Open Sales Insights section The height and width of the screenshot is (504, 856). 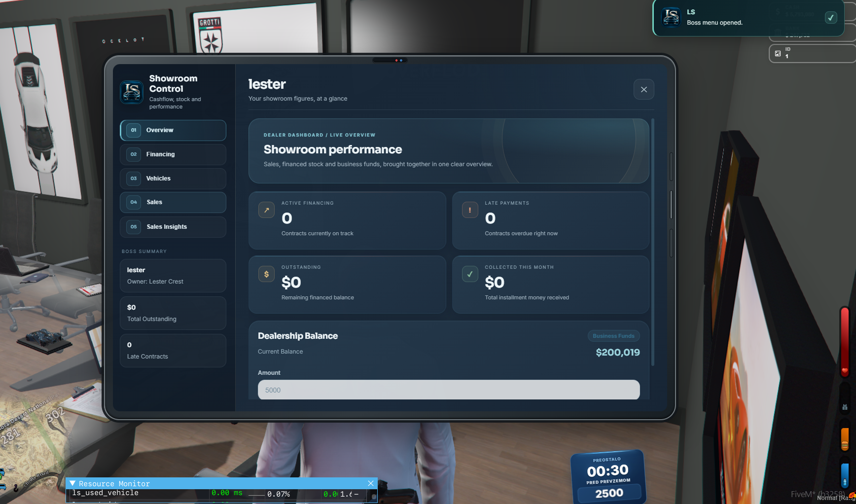click(173, 227)
